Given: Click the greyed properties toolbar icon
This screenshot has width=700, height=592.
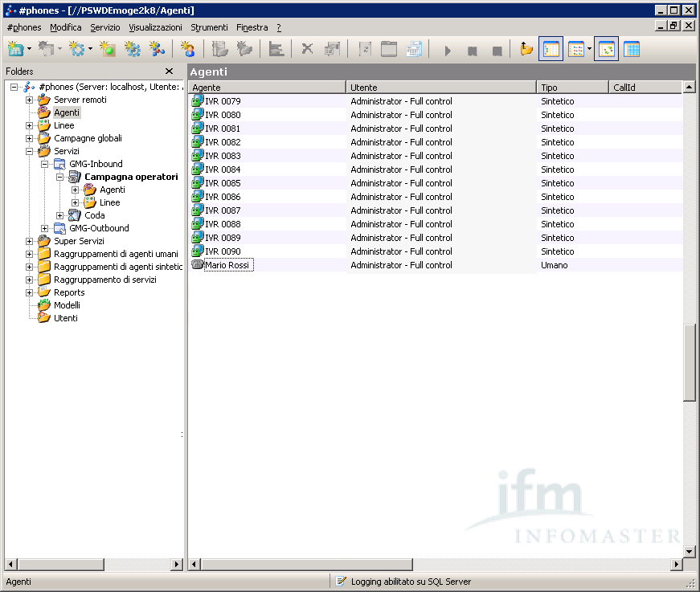Looking at the screenshot, I should point(332,49).
